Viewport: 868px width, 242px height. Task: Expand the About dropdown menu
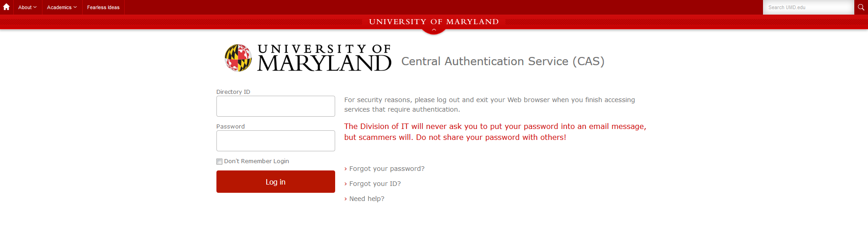pyautogui.click(x=27, y=7)
